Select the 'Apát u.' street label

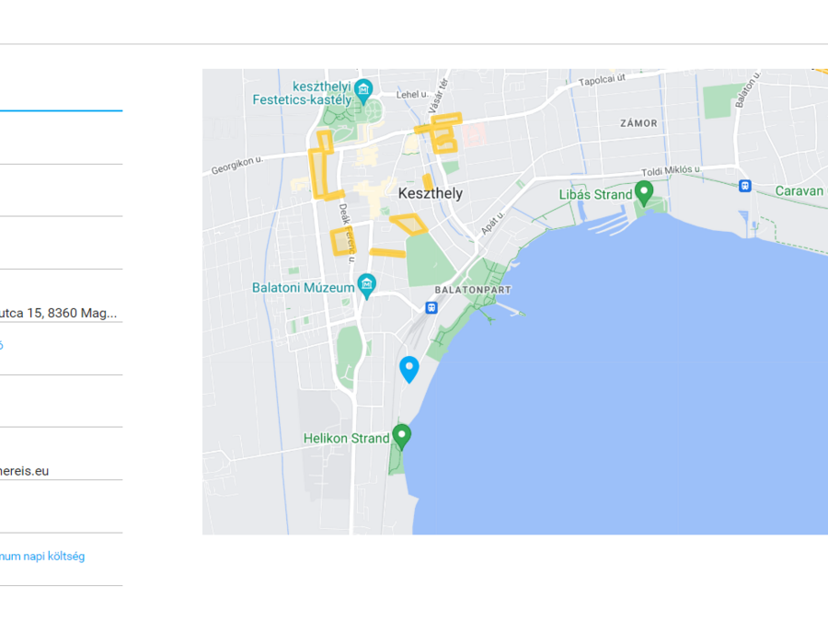click(493, 224)
